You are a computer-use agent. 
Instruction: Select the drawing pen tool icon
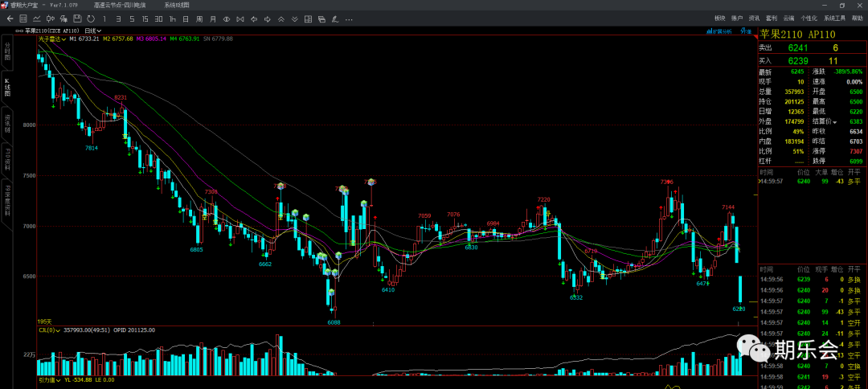335,18
